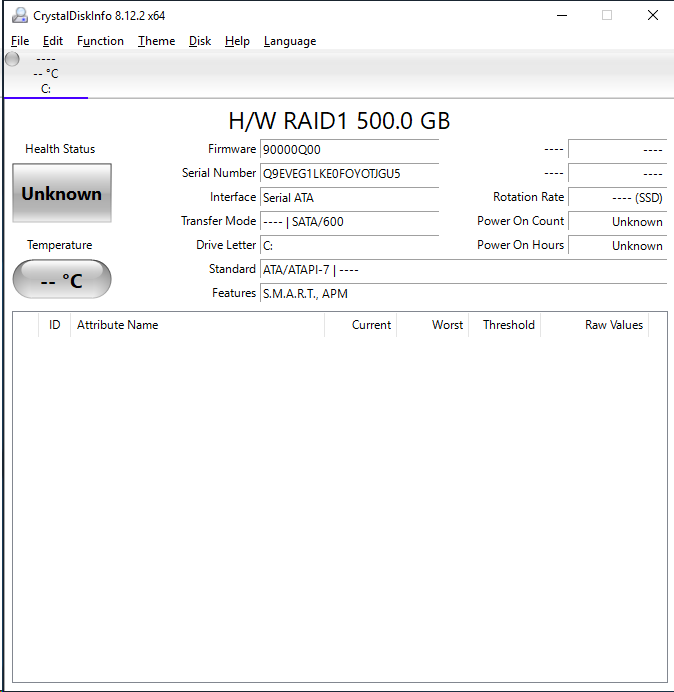The image size is (674, 692).
Task: Click the Power On Hours value box
Action: pyautogui.click(x=617, y=246)
